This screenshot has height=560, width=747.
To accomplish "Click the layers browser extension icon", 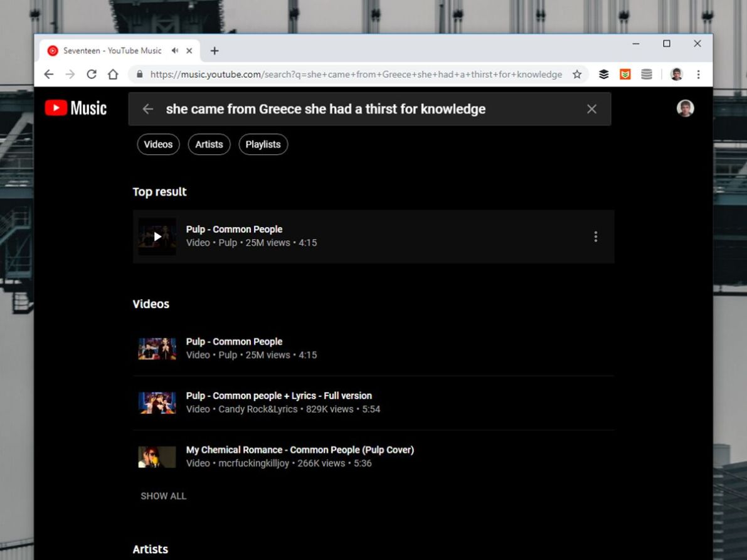I will [x=603, y=74].
